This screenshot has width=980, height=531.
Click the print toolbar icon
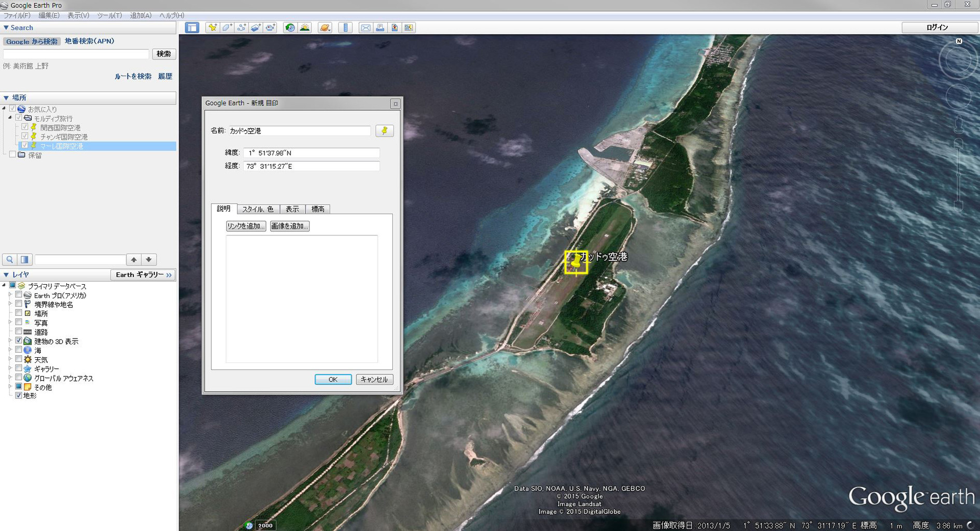[380, 28]
